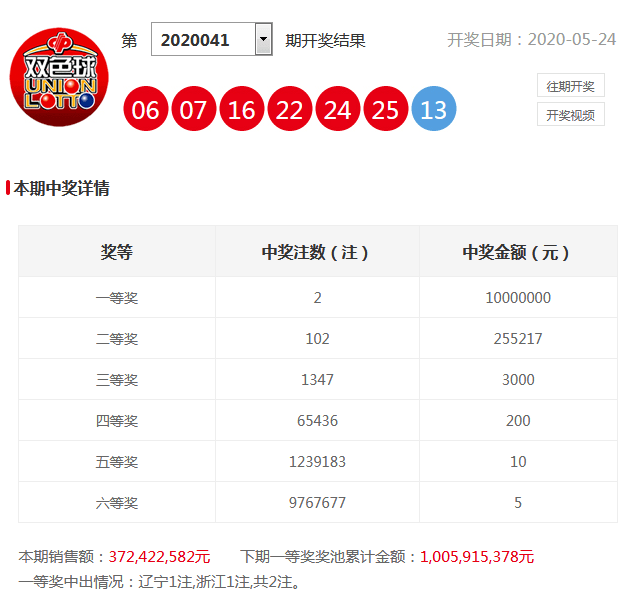Open the issue number dropdown arrow
The image size is (631, 594).
point(264,39)
